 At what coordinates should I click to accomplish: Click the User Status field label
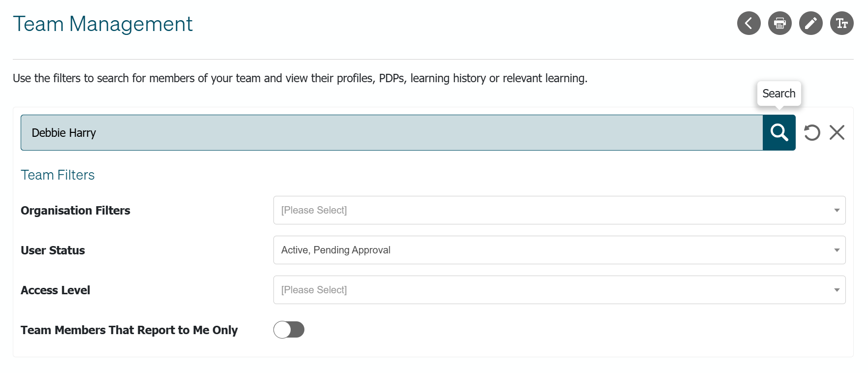click(x=53, y=250)
